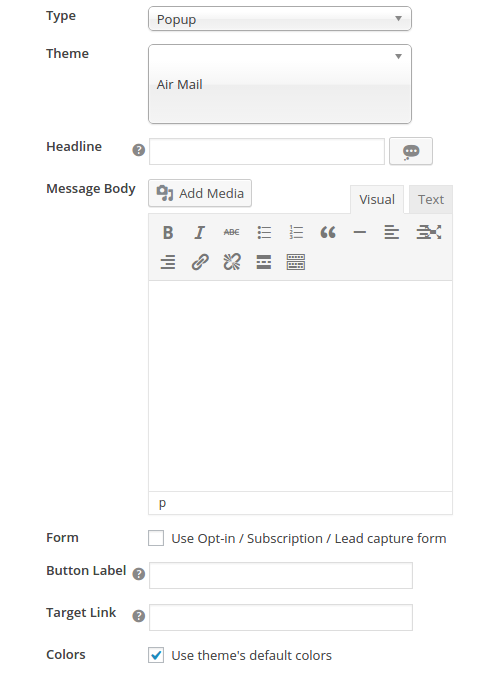Toggle Bold formatting in editor
This screenshot has width=499, height=683.
click(x=168, y=233)
